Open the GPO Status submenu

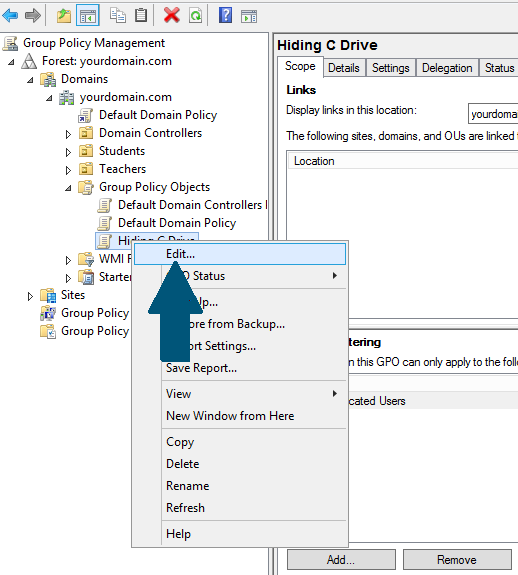click(x=240, y=276)
